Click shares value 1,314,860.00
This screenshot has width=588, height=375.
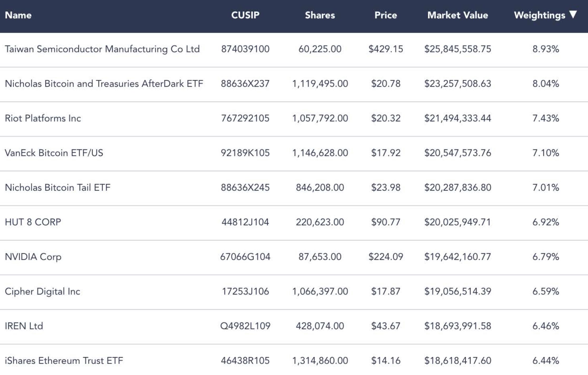tap(320, 360)
